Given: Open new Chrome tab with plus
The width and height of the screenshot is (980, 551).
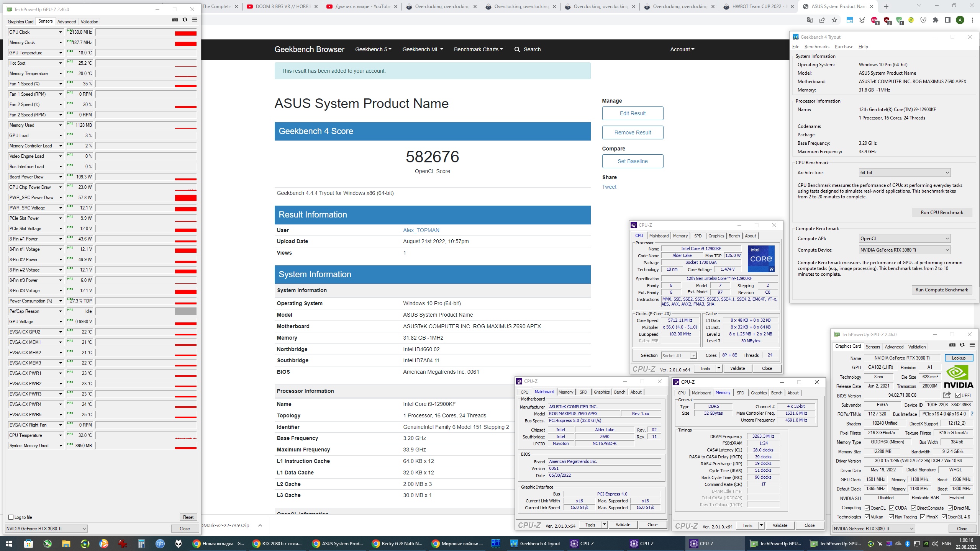Looking at the screenshot, I should coord(886,7).
